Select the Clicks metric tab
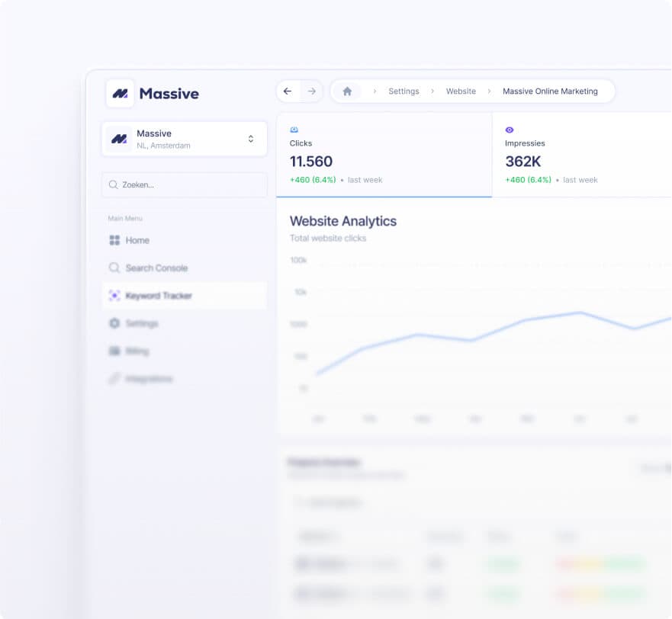Viewport: 672px width, 619px height. point(384,155)
